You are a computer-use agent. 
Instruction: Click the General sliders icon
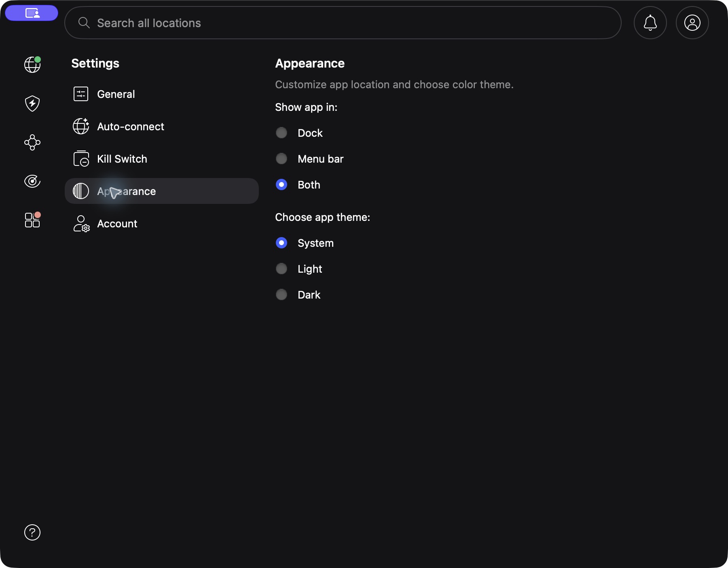point(81,94)
